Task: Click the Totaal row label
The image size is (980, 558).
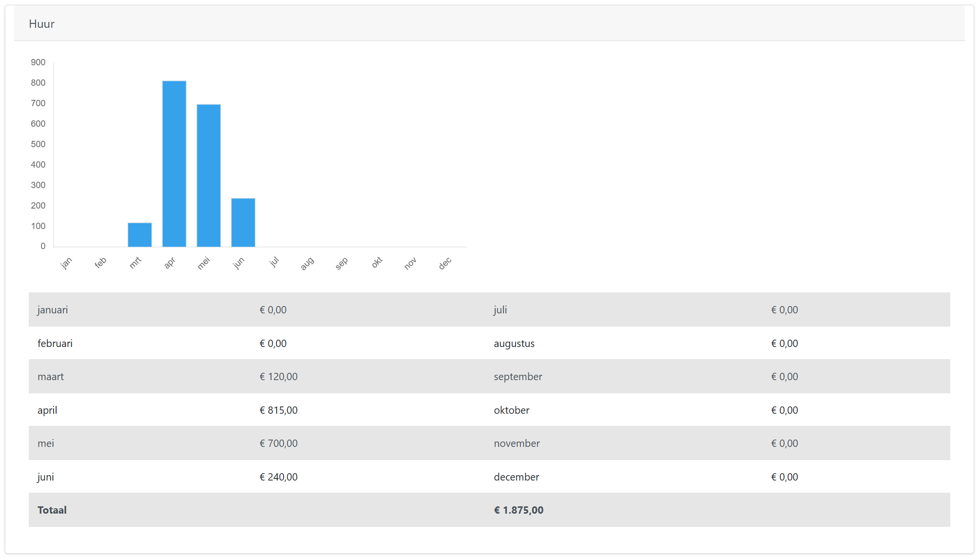Action: (52, 510)
